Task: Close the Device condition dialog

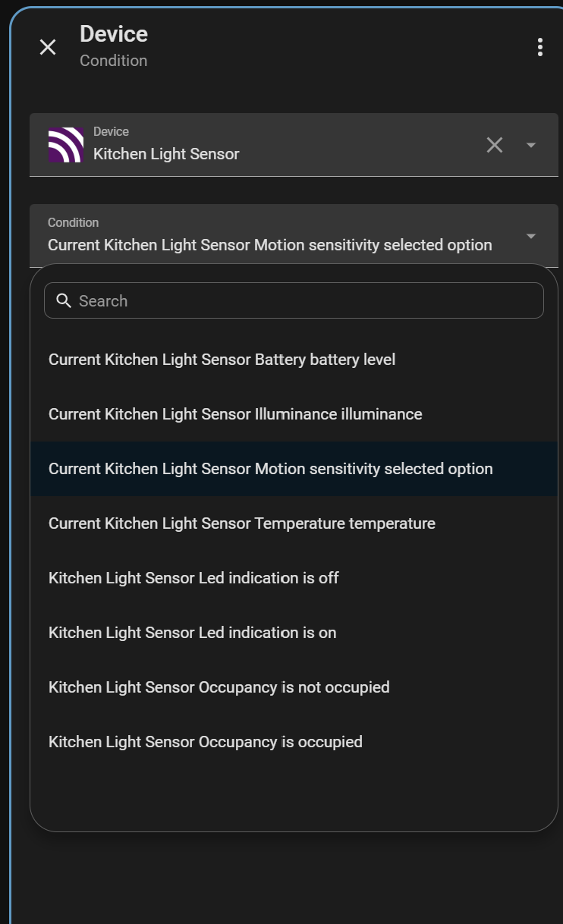Action: point(48,47)
